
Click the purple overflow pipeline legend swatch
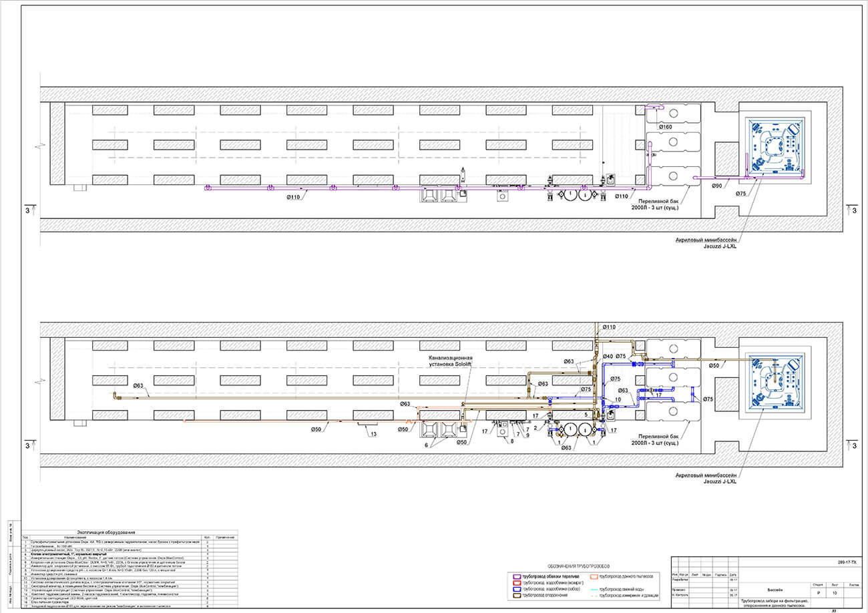[x=516, y=576]
